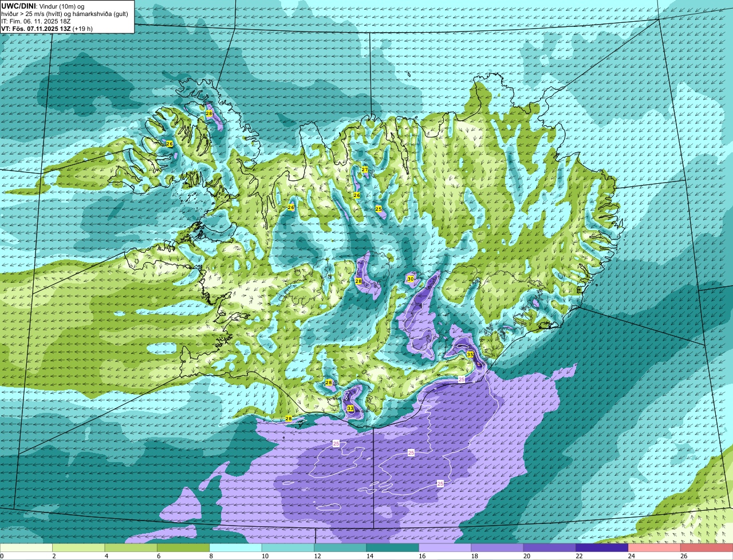
Task: Pick the 14–16 m/s dark teal color swatch
Action: click(x=393, y=548)
